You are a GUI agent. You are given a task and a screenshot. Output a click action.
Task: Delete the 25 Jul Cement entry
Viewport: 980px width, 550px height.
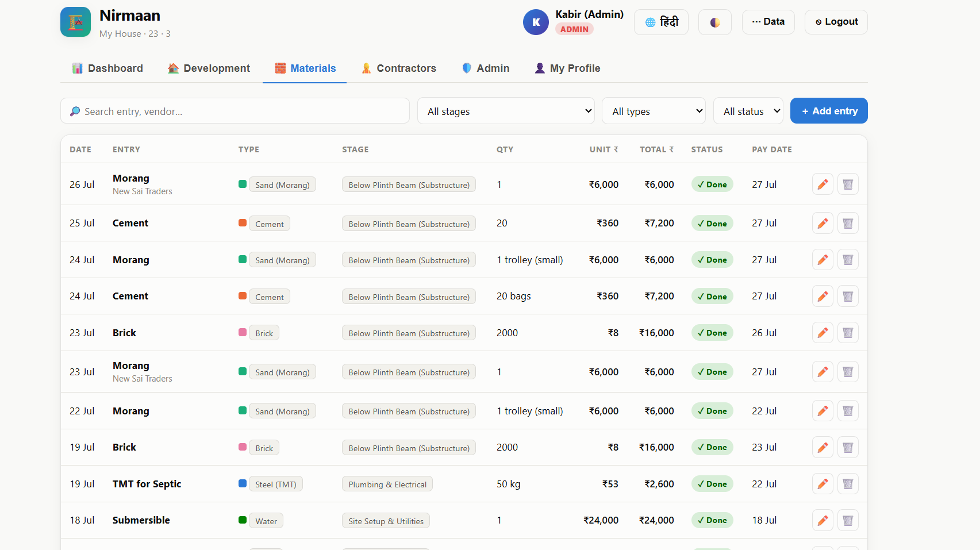(x=848, y=223)
